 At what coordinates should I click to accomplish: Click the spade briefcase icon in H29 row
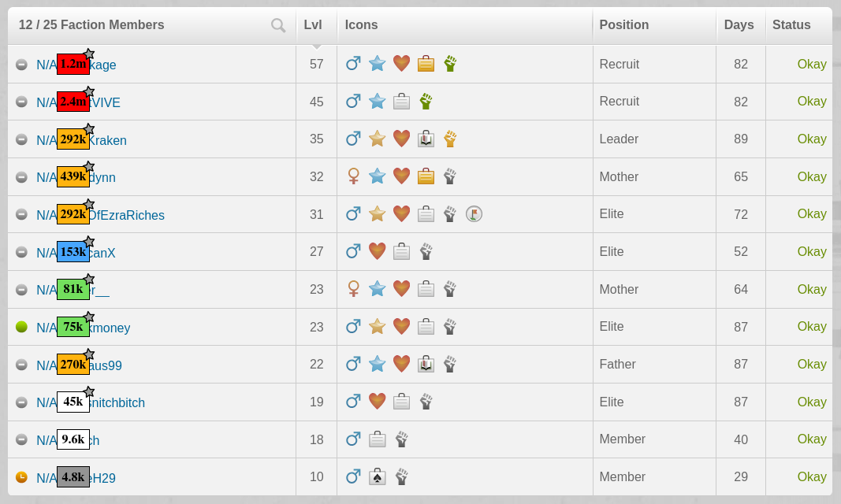coord(377,476)
